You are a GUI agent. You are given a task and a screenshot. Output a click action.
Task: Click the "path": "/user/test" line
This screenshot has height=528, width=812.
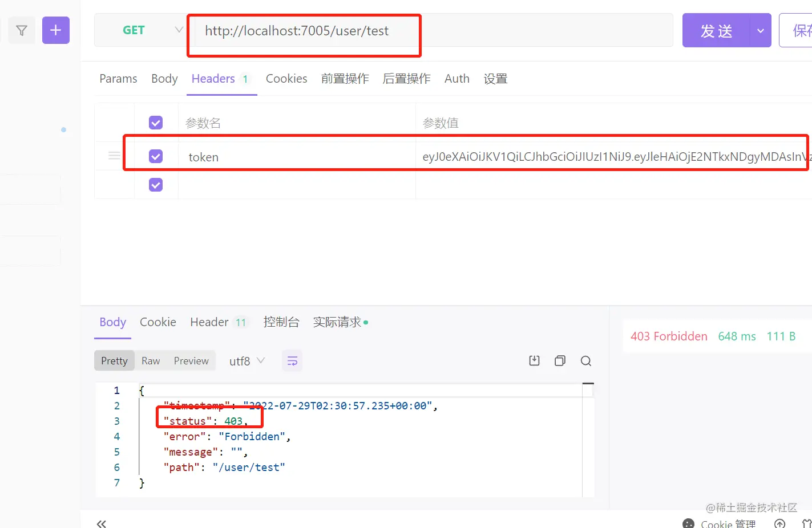click(x=224, y=467)
